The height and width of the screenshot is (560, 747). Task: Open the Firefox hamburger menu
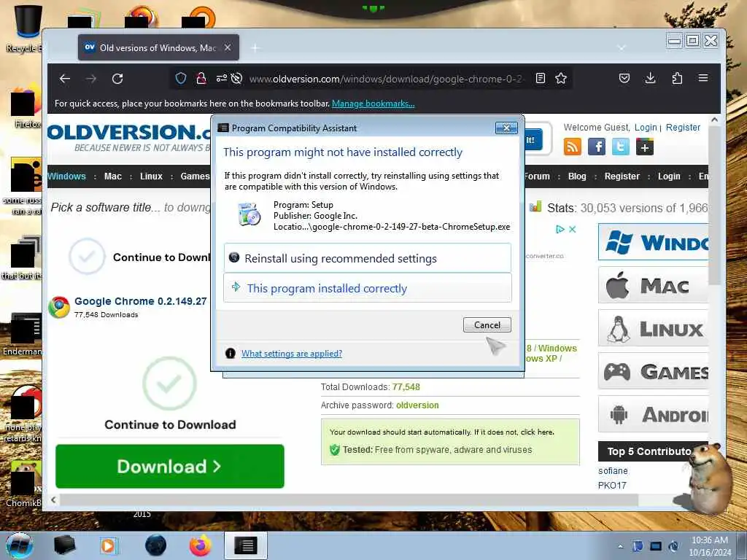coord(703,78)
